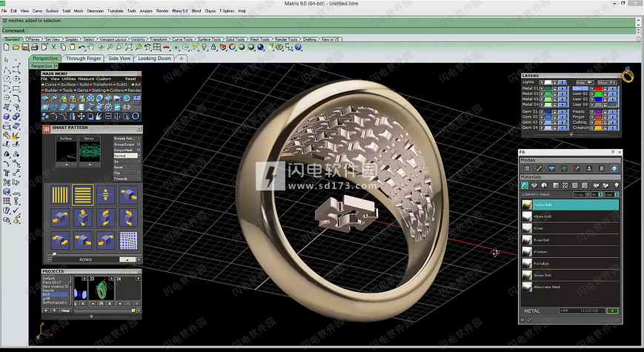Switch to the Looking Down viewport tab
Screen dimensions: 644x352
[154, 59]
